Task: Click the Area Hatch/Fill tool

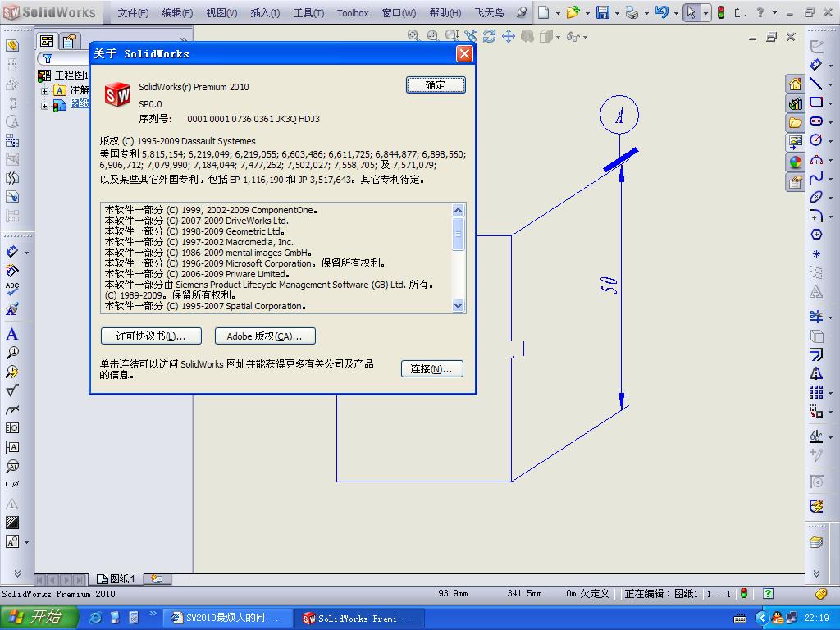Action: coord(11,523)
